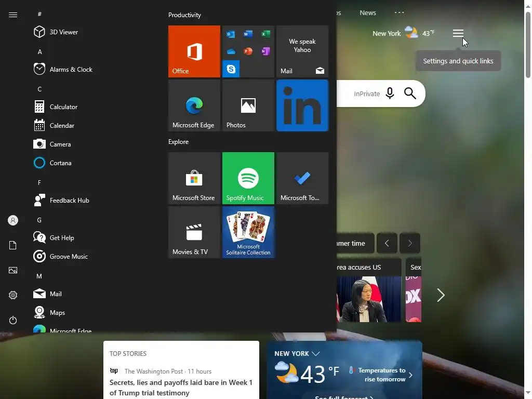Advance news carousel with right chevron
Viewport: 532px width, 399px height.
point(441,295)
